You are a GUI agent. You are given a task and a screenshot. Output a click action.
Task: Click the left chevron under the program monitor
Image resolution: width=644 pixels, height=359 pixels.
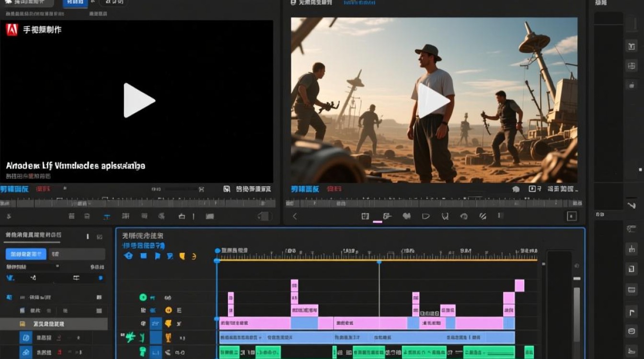[x=295, y=216]
